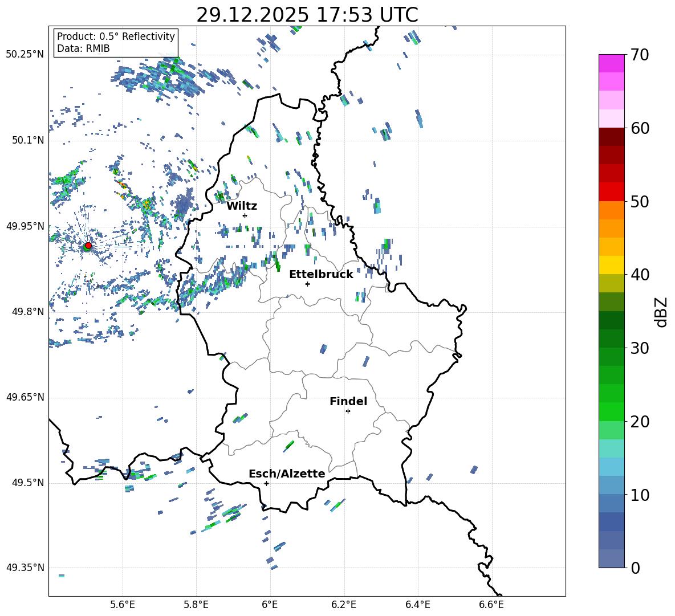Click the Ettelbruck station cross marker
Screen dimensions: 675x616
(x=307, y=284)
